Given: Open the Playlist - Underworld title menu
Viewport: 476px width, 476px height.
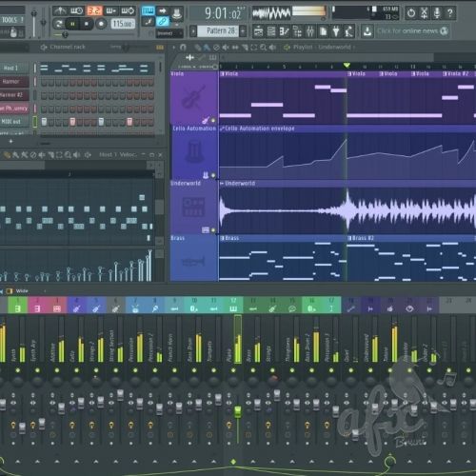Looking at the screenshot, I should (321, 48).
